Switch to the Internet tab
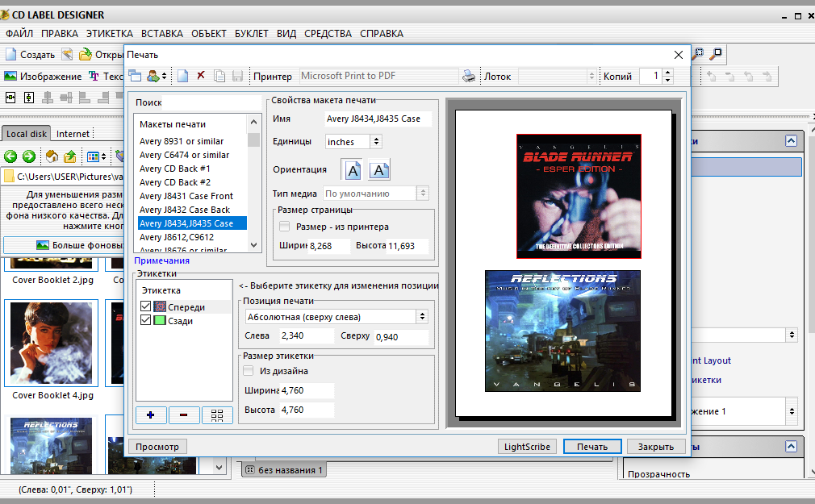This screenshot has height=504, width=815. (73, 134)
